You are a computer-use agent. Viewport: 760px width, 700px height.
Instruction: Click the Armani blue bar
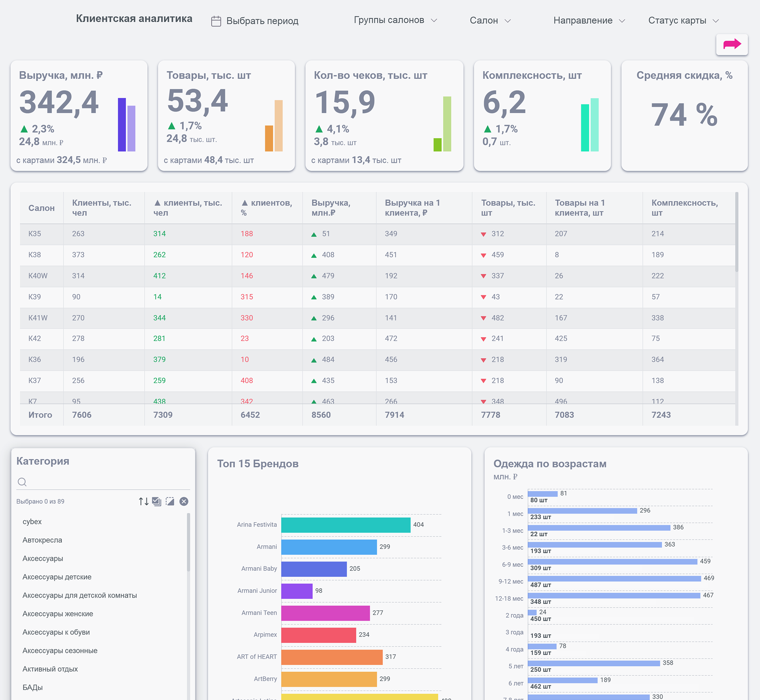coord(329,547)
